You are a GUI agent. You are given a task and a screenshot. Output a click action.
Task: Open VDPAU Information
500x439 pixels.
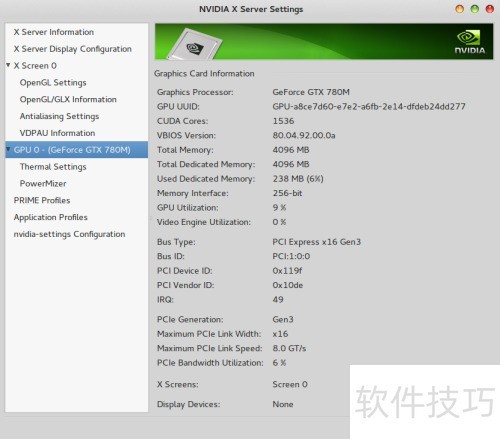[x=57, y=133]
